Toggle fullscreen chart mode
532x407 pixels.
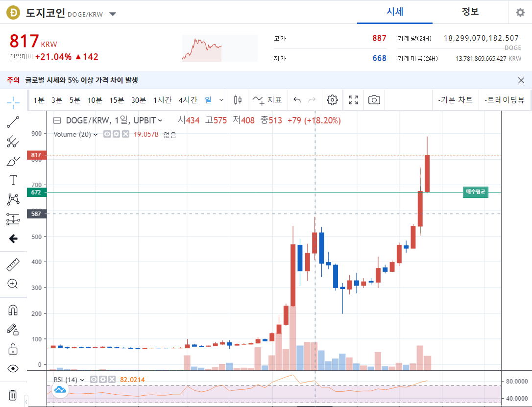[x=354, y=100]
